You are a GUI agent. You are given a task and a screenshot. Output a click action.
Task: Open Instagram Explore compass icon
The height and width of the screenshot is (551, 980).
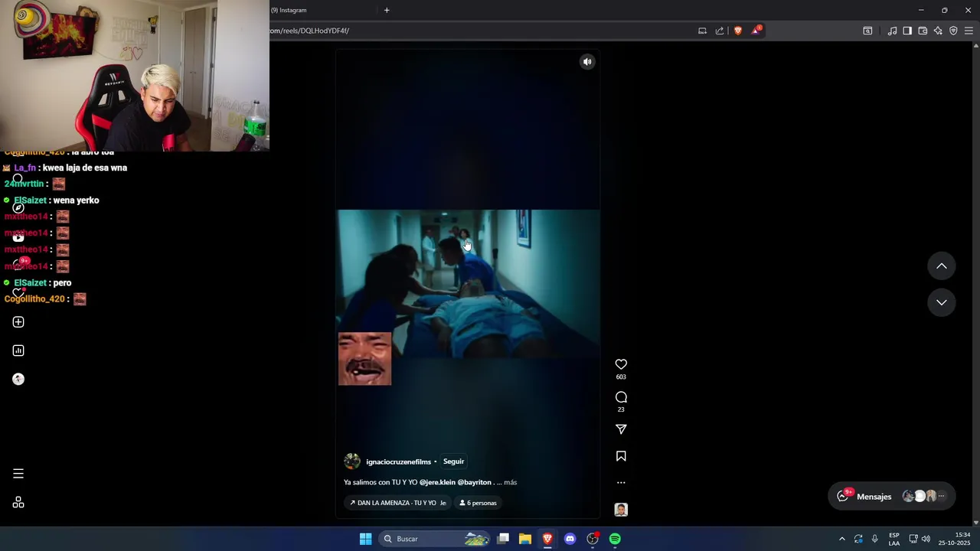point(18,208)
